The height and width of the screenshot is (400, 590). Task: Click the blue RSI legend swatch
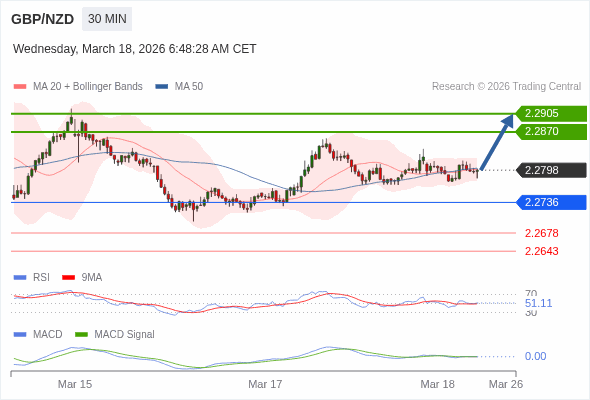click(x=20, y=278)
